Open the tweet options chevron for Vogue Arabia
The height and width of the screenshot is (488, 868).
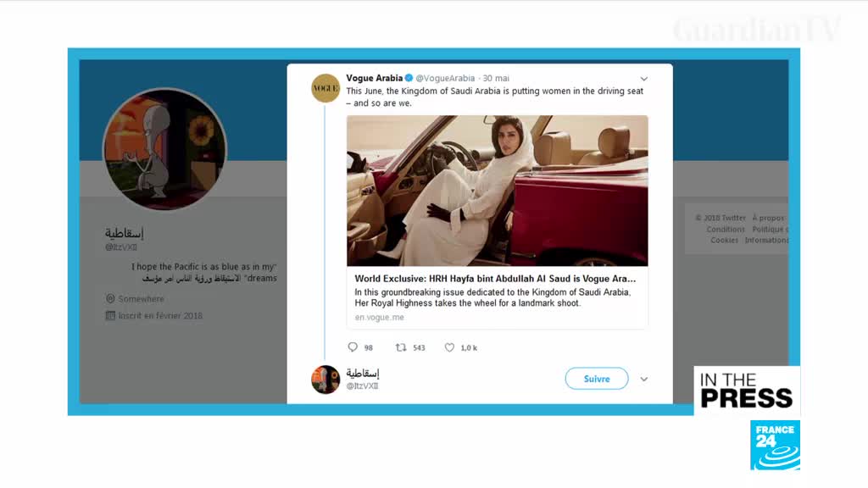pos(644,79)
